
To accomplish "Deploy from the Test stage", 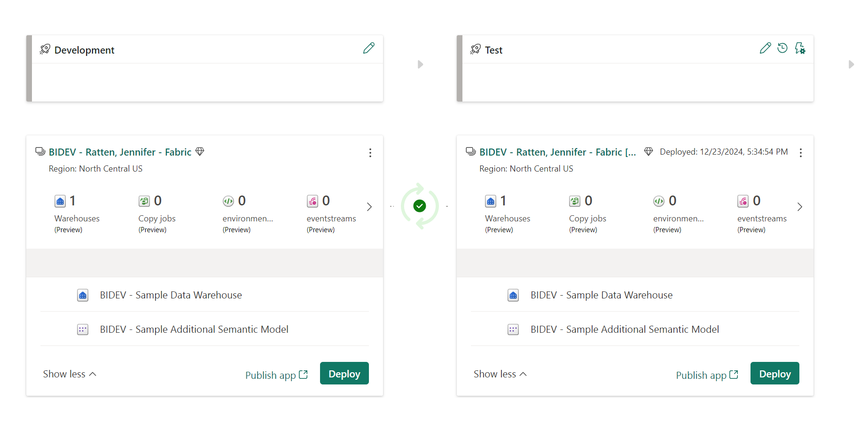I will coord(775,374).
